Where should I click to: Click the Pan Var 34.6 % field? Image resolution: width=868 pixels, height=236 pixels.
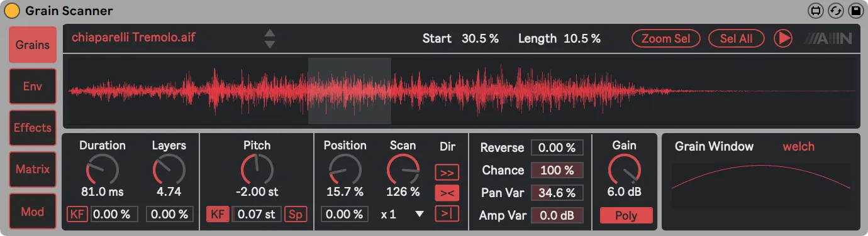557,193
